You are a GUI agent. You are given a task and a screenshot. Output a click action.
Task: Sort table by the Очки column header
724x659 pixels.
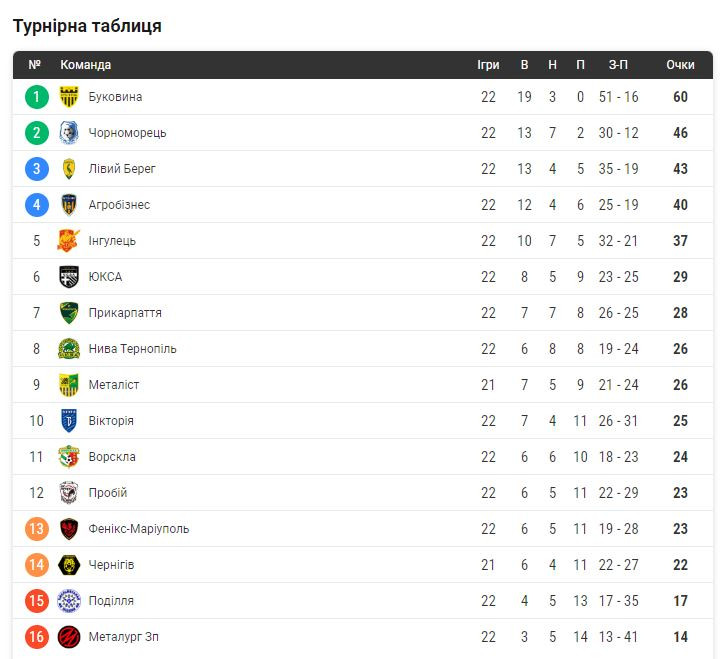point(680,65)
